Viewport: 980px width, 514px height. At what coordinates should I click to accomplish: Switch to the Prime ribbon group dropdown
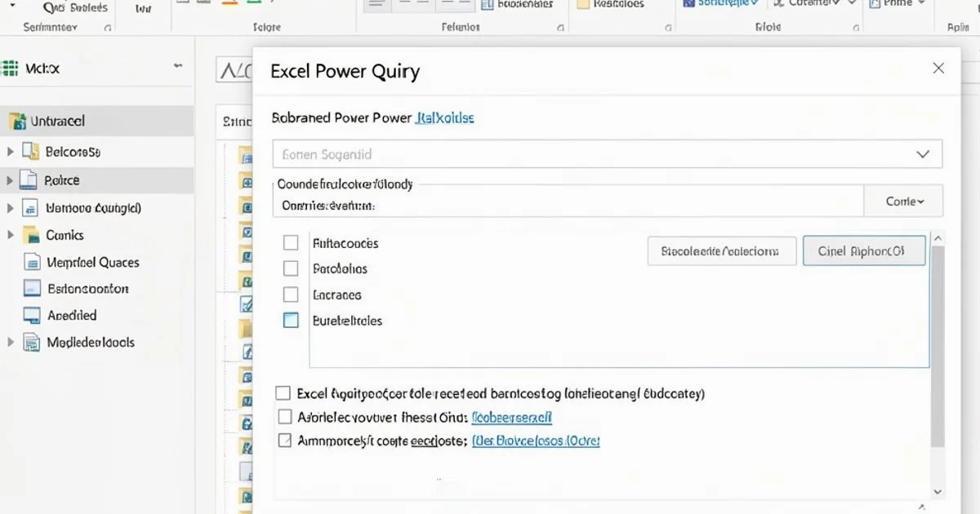click(897, 4)
